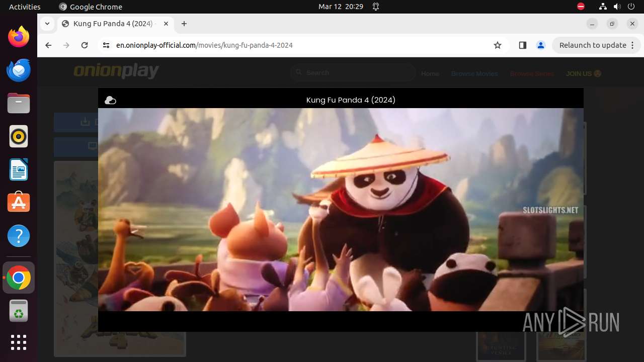Select Google Chrome icon in dock
The image size is (644, 362).
[x=19, y=278]
